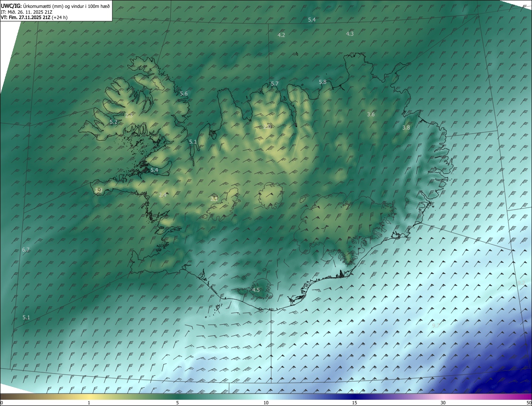Click the 3.8 value in east Iceland
Screen dimensions: 532x406
[x=406, y=127]
